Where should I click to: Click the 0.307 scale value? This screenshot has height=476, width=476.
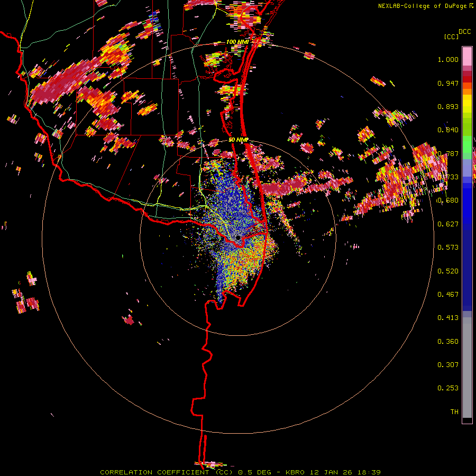coord(448,365)
